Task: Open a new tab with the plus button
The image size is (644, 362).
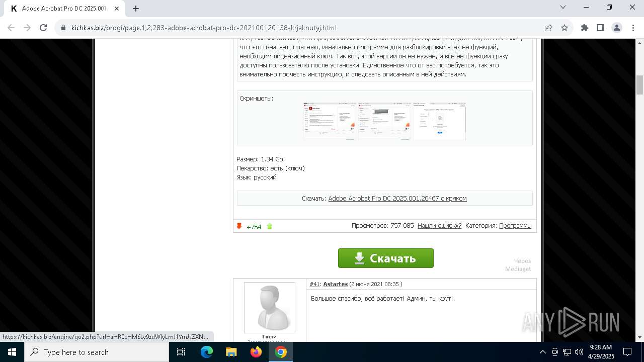Action: 136,9
